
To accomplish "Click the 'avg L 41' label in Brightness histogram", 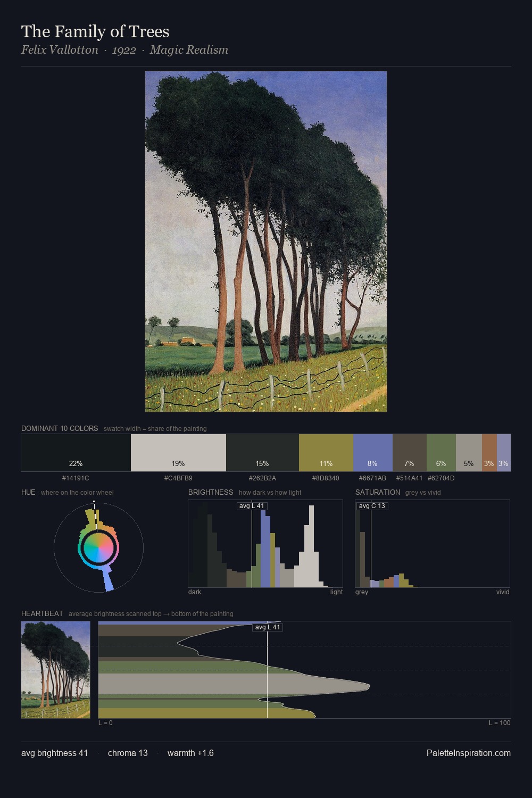I will (252, 506).
